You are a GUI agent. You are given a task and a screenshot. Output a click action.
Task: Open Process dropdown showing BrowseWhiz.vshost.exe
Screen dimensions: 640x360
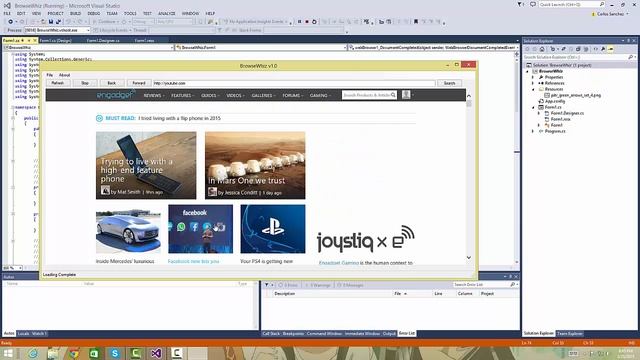(x=57, y=30)
